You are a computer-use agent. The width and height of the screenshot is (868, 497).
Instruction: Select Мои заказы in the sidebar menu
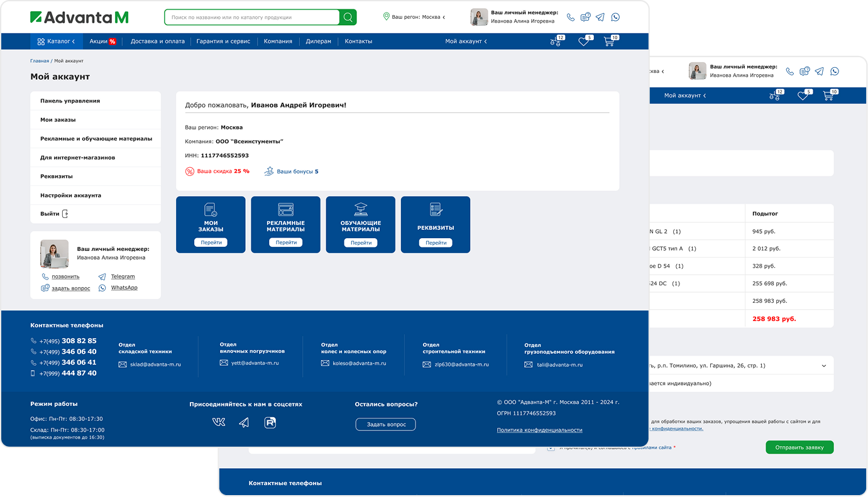coord(58,120)
